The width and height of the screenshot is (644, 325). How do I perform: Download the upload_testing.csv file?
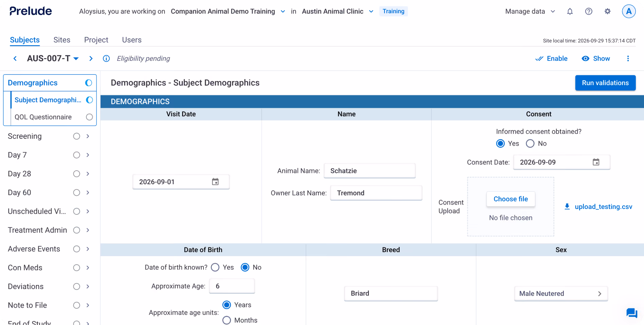click(x=598, y=207)
